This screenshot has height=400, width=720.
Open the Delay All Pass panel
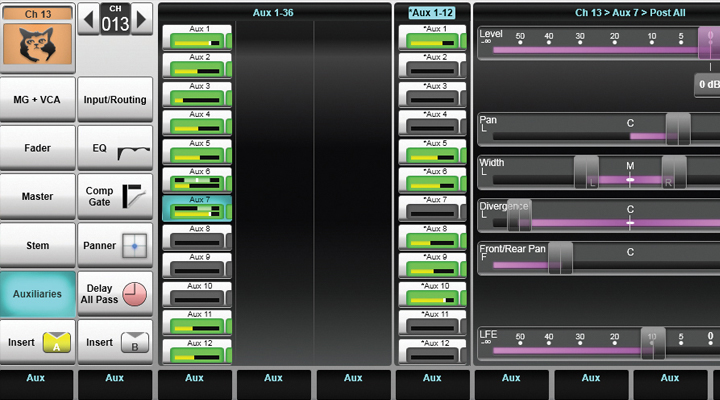[x=115, y=294]
